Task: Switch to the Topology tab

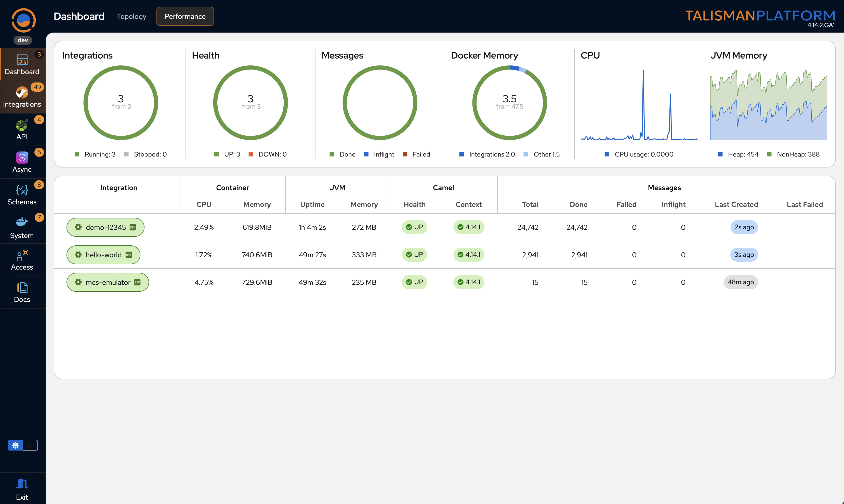Action: 131,16
